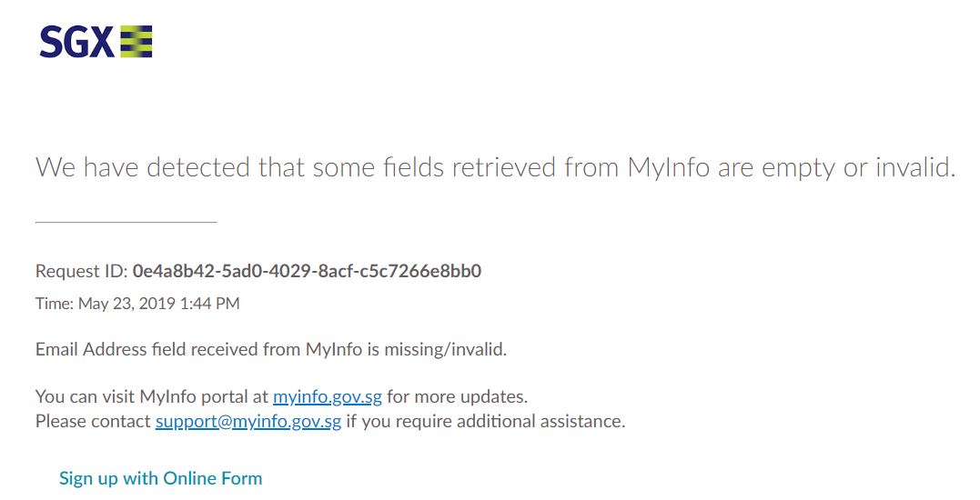Open the myinfo.gov.sg link

(328, 397)
